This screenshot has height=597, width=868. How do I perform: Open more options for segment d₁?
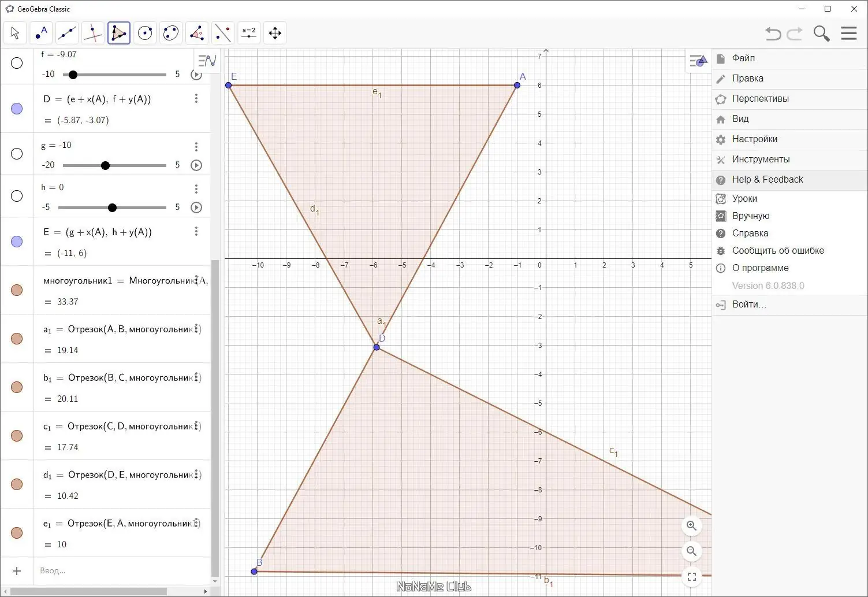tap(196, 474)
